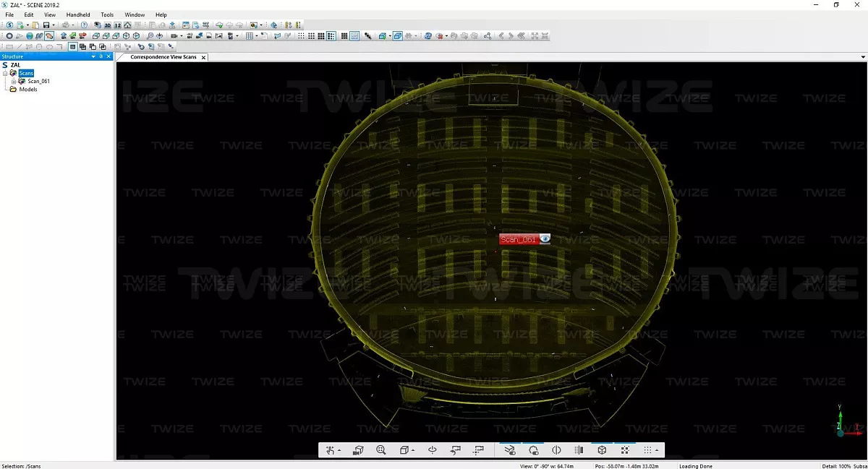This screenshot has height=469, width=868.
Task: Click the Home toolbar icon
Action: [127, 25]
